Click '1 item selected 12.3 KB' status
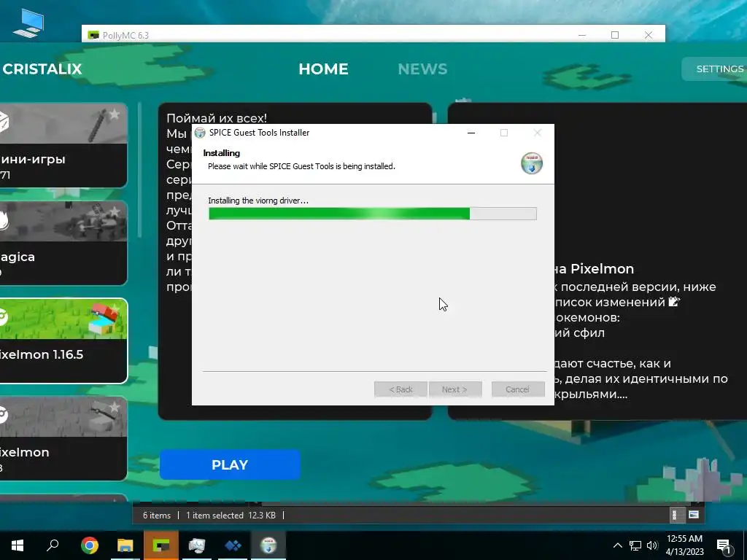747x560 pixels. click(x=231, y=516)
